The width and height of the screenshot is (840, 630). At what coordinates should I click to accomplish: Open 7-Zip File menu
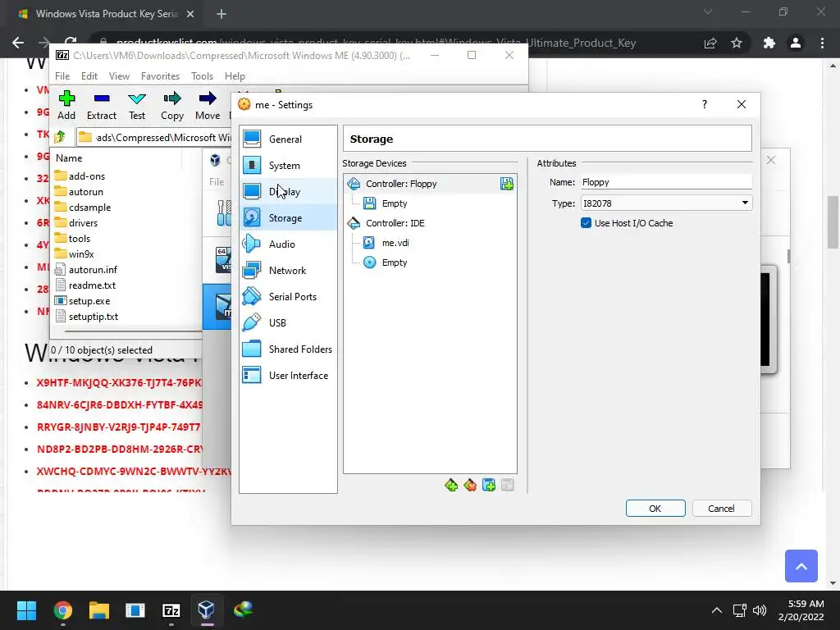click(62, 76)
